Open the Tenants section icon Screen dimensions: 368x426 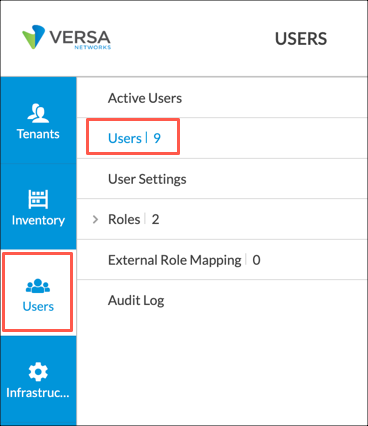coord(38,113)
